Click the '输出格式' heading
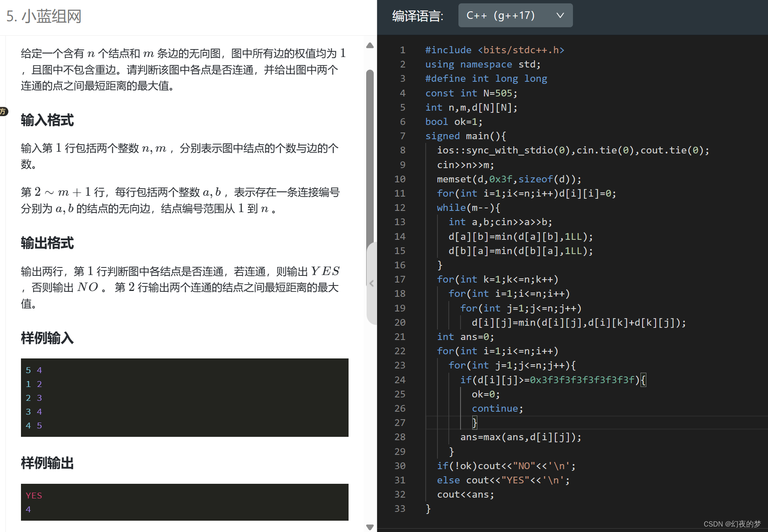The width and height of the screenshot is (768, 532). click(x=47, y=243)
